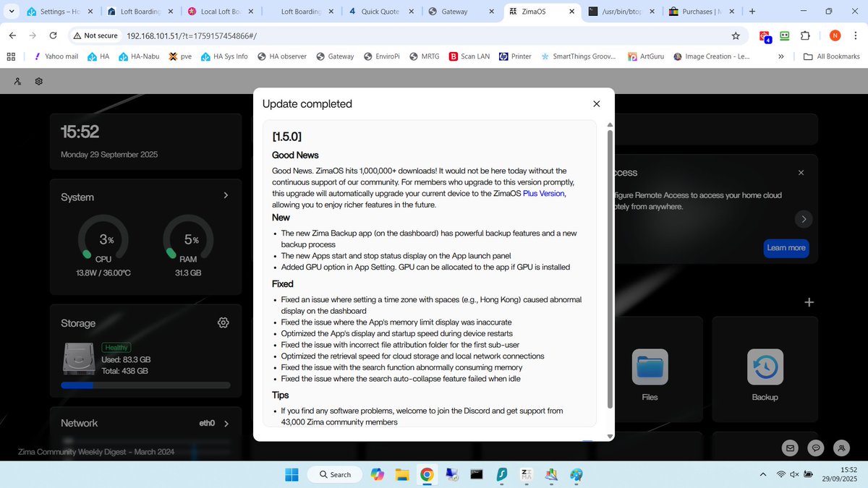
Task: Go to next slide on Remote Access card
Action: 804,219
